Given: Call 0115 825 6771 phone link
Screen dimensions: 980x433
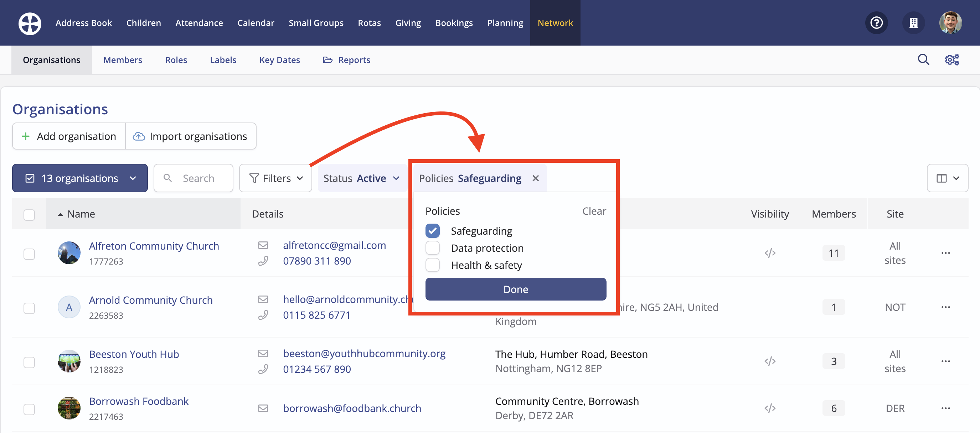Looking at the screenshot, I should tap(316, 315).
